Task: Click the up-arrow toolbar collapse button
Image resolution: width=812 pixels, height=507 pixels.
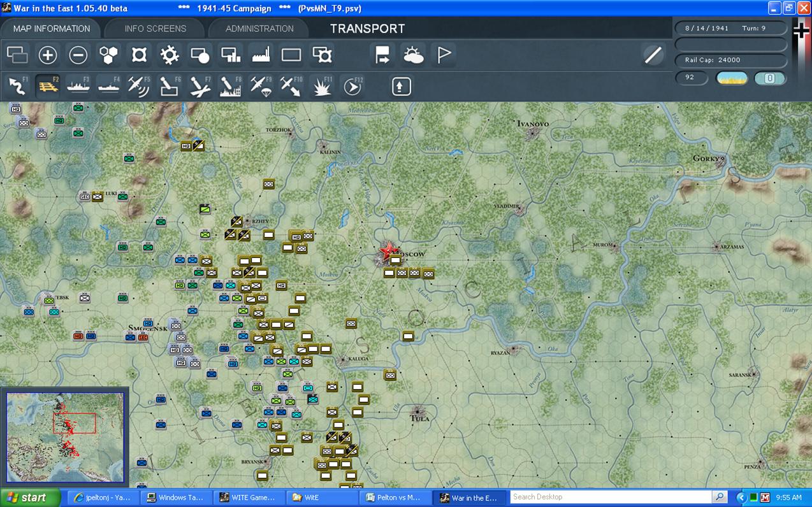Action: coord(401,86)
